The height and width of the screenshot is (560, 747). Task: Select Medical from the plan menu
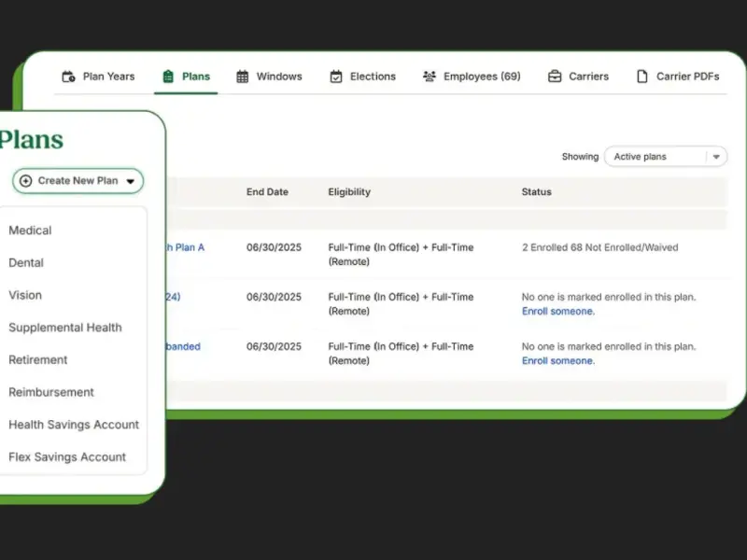pyautogui.click(x=30, y=231)
